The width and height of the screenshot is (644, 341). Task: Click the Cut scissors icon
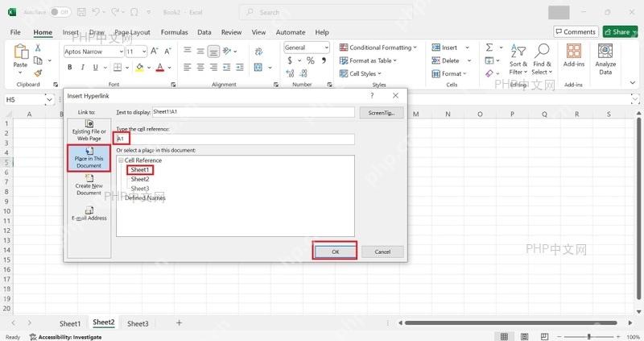[38, 48]
